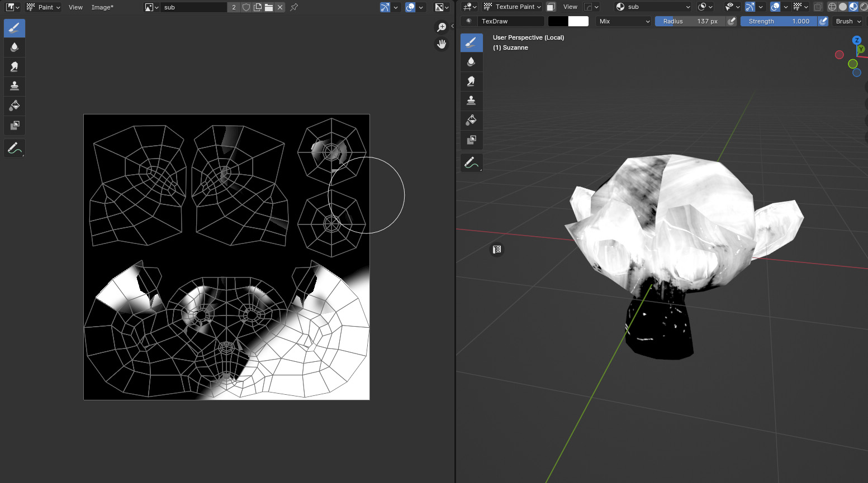Click the Z axis on navigation gizmo
The height and width of the screenshot is (483, 868).
pos(857,40)
